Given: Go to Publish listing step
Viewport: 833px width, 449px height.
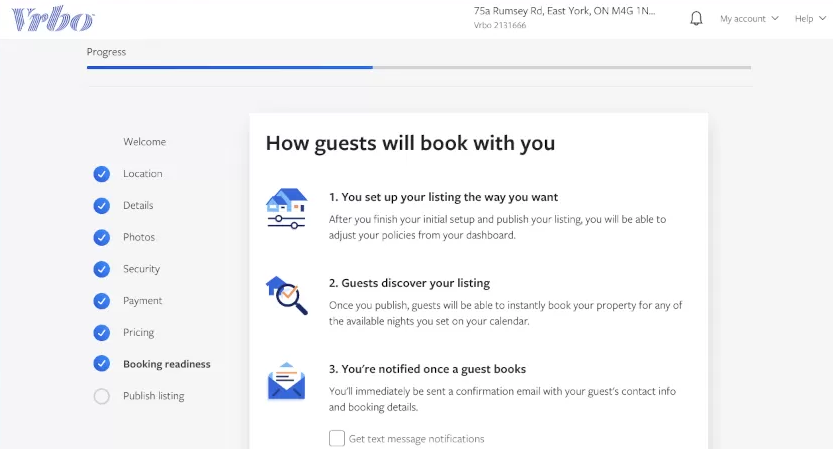Looking at the screenshot, I should (x=154, y=396).
